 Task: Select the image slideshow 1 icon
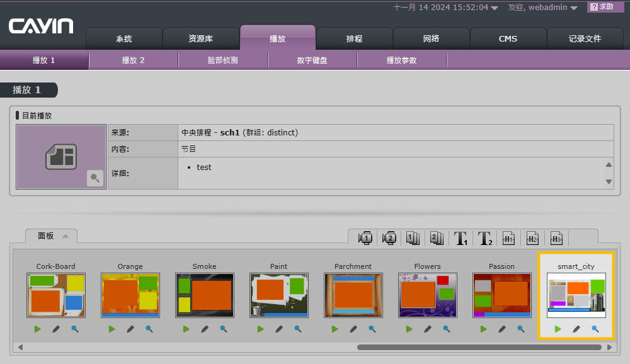point(413,238)
